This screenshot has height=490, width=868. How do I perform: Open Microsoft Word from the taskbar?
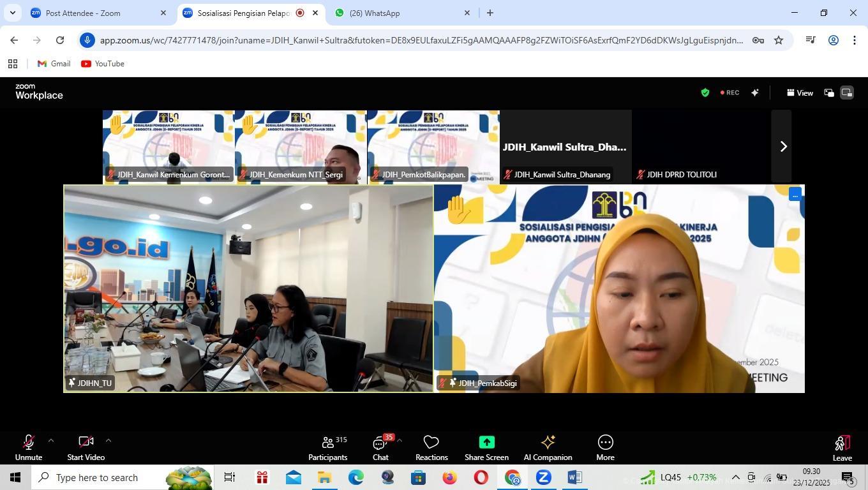tap(574, 477)
